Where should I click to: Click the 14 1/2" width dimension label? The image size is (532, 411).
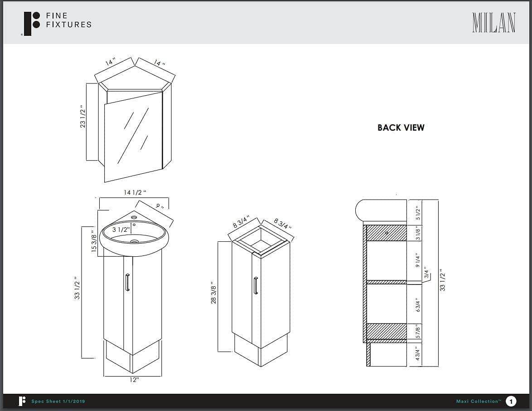pyautogui.click(x=135, y=193)
